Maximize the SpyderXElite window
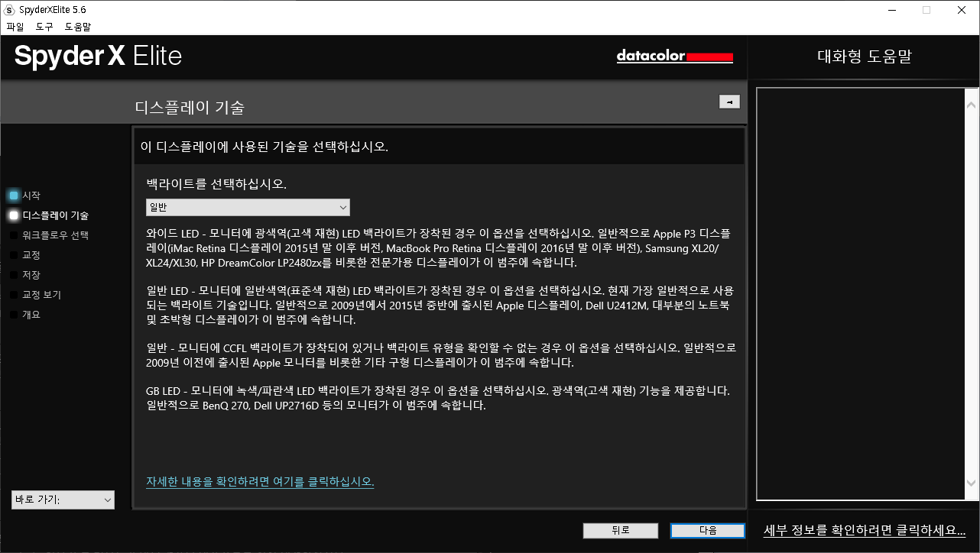 click(x=926, y=10)
